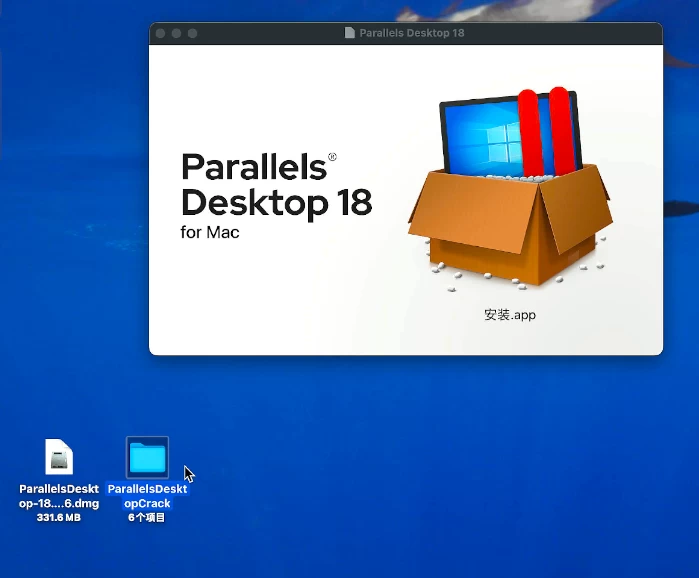
Task: Click the 'for Mac' subtitle text
Action: coord(210,232)
